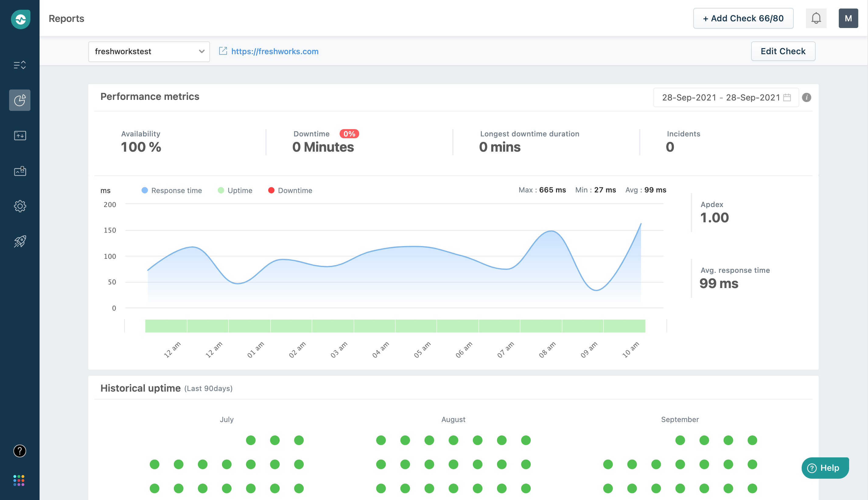Open the transactions icon in the sidebar
Screen dimensions: 868x500
(x=19, y=135)
